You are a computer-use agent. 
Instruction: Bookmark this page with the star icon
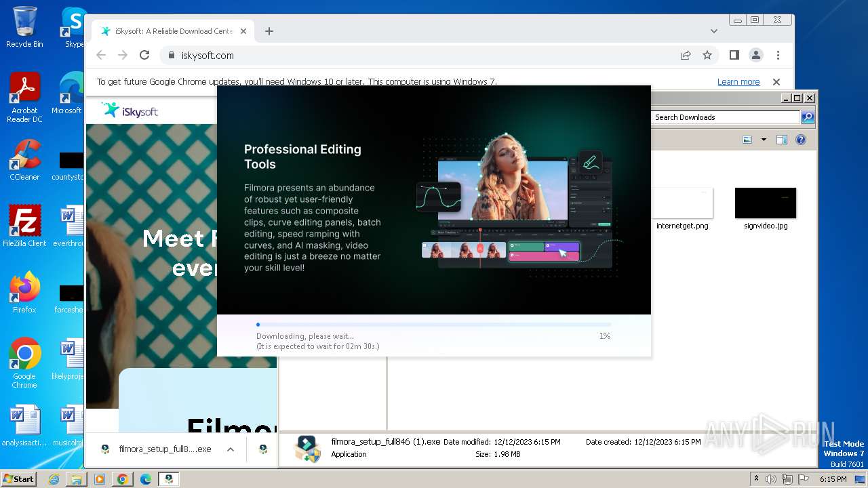click(x=707, y=56)
